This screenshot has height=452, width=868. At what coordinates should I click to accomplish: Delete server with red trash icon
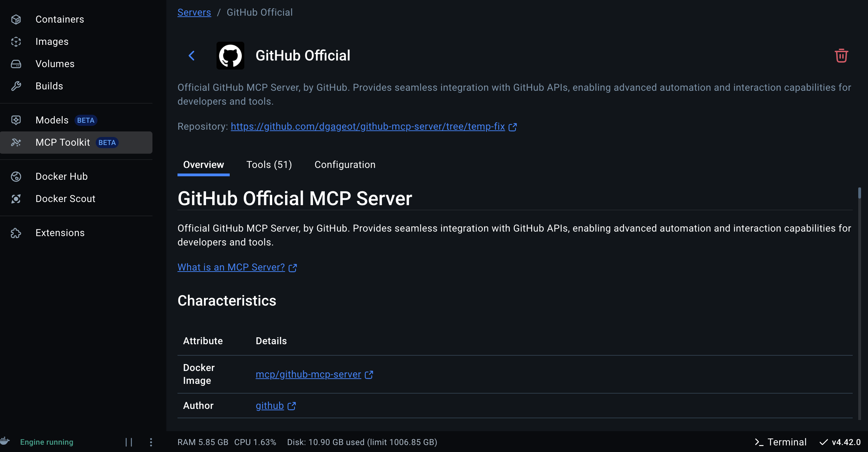coord(841,56)
